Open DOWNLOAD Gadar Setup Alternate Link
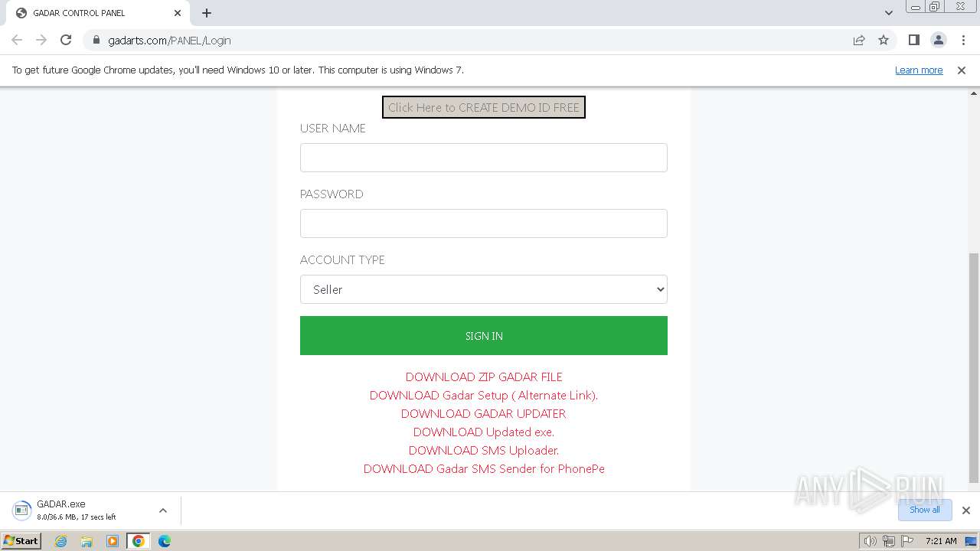The height and width of the screenshot is (551, 980). [484, 395]
